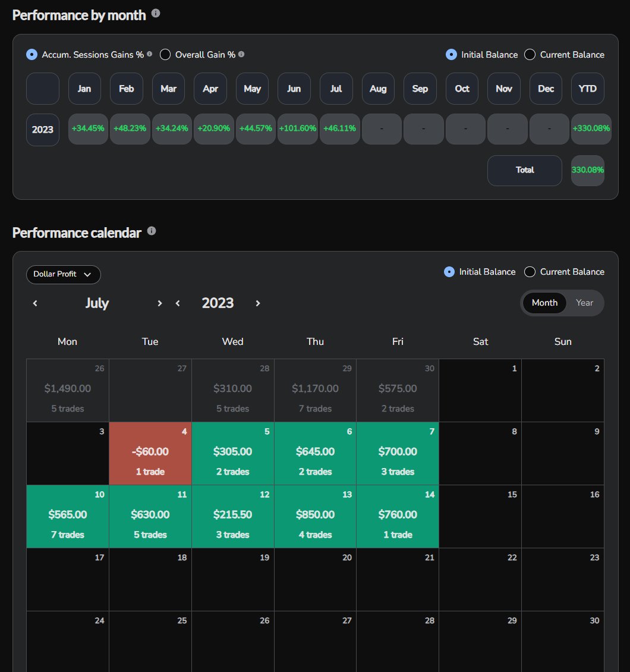This screenshot has width=630, height=672.
Task: Click the Jan month header
Action: coord(84,89)
